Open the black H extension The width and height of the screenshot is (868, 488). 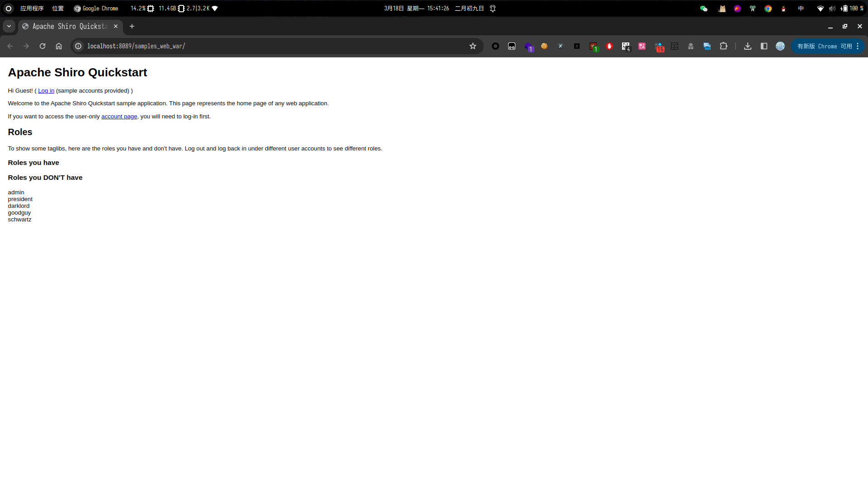tap(577, 46)
